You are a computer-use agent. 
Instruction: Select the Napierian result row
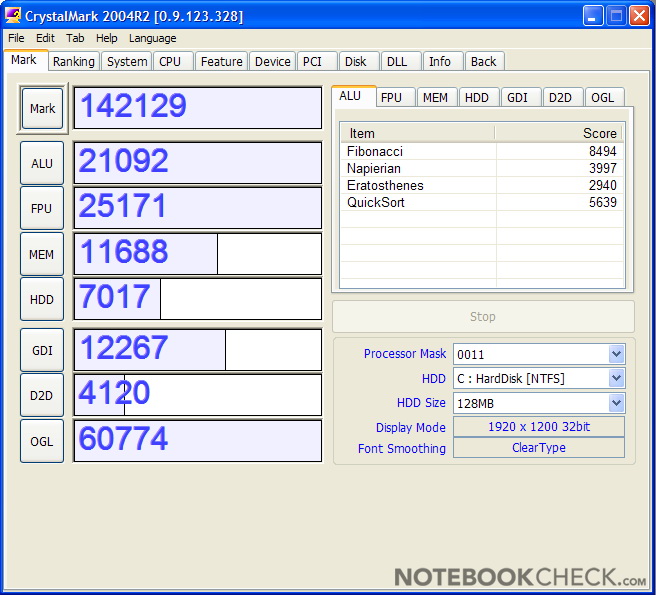click(482, 168)
